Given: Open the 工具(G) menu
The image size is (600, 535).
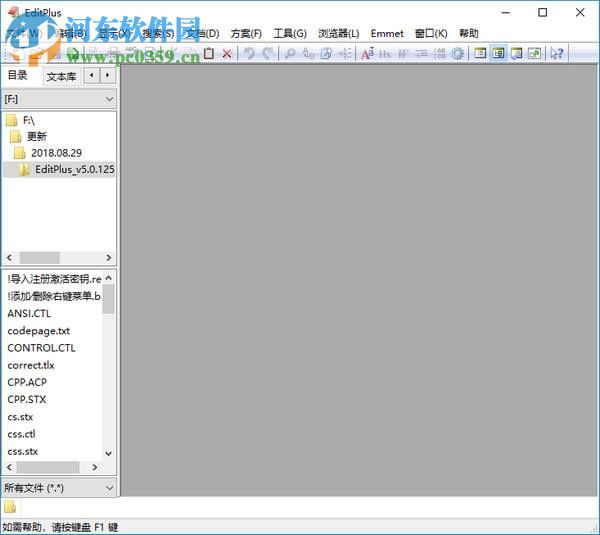Looking at the screenshot, I should [290, 34].
